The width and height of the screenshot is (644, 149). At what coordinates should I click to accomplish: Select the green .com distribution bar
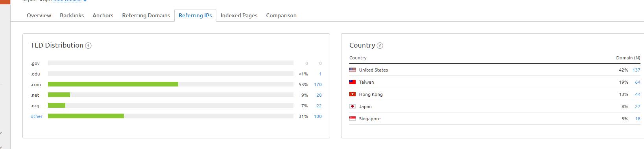113,84
